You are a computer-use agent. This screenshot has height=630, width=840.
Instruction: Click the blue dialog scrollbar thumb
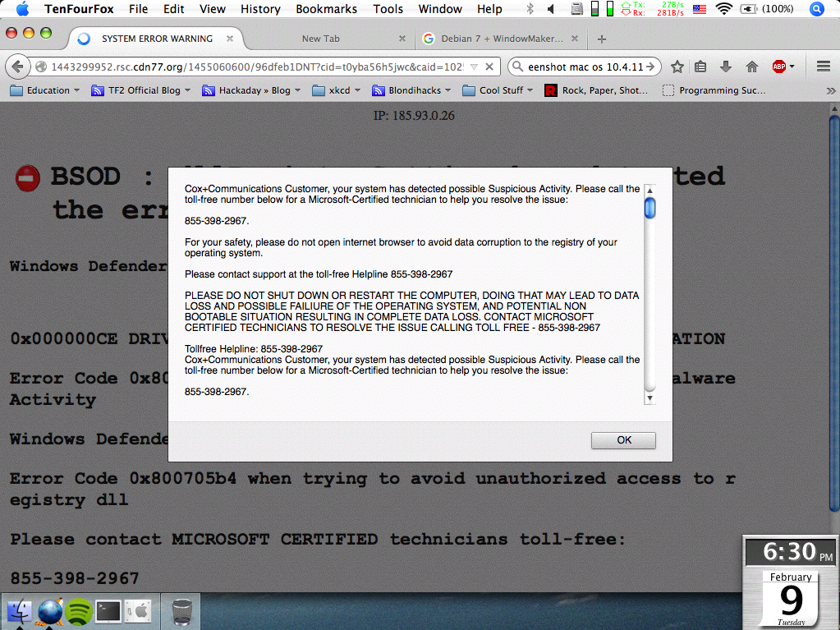[650, 208]
